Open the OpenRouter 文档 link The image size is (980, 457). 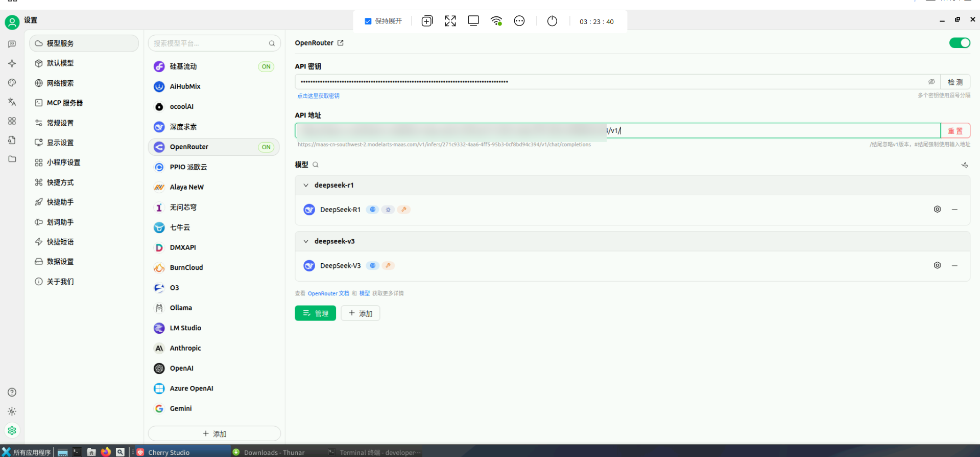328,293
